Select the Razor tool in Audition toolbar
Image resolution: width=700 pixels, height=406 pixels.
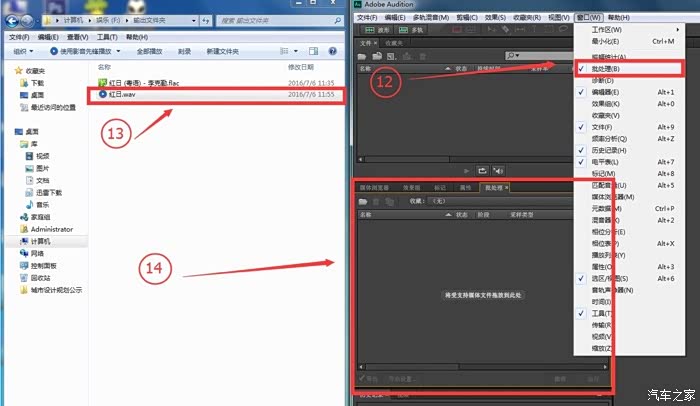[505, 29]
